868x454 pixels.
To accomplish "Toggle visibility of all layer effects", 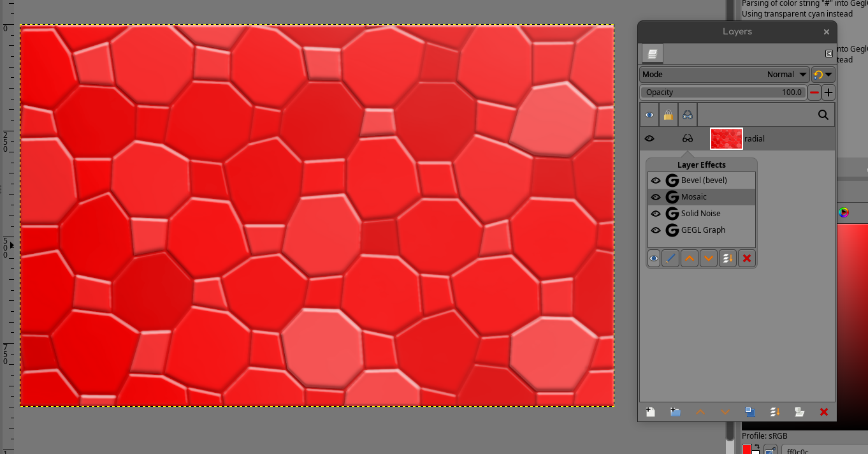I will click(654, 258).
